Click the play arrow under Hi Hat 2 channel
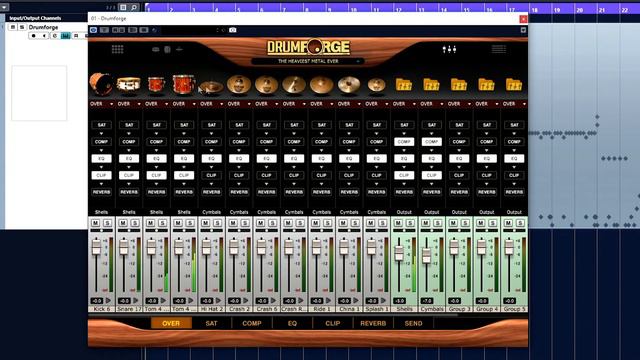This screenshot has height=360, width=640. (x=218, y=301)
